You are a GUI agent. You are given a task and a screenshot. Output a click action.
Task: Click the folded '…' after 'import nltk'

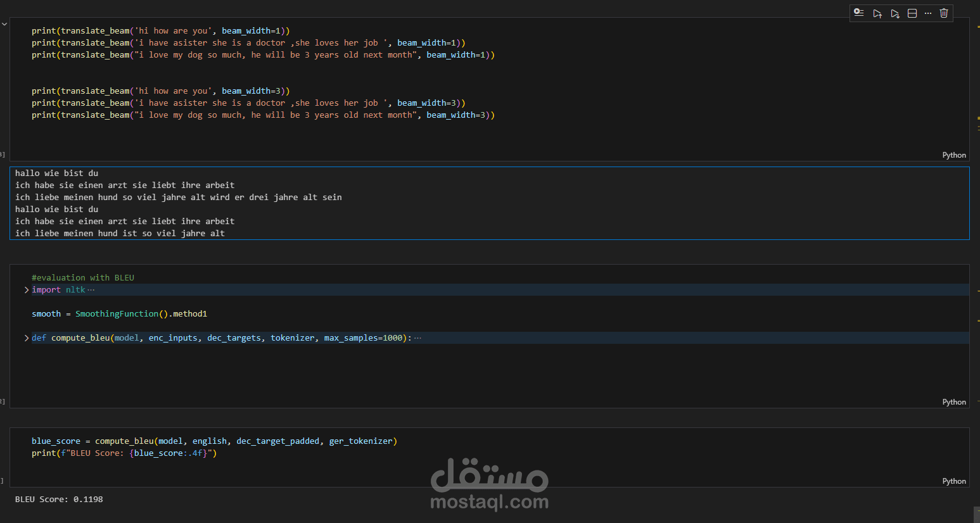(x=91, y=290)
